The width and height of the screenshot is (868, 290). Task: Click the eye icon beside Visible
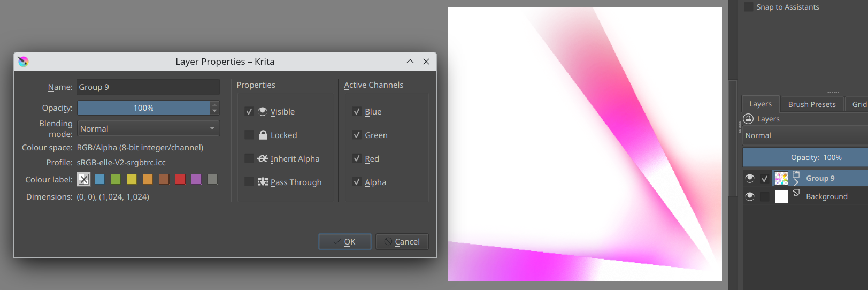(x=263, y=111)
